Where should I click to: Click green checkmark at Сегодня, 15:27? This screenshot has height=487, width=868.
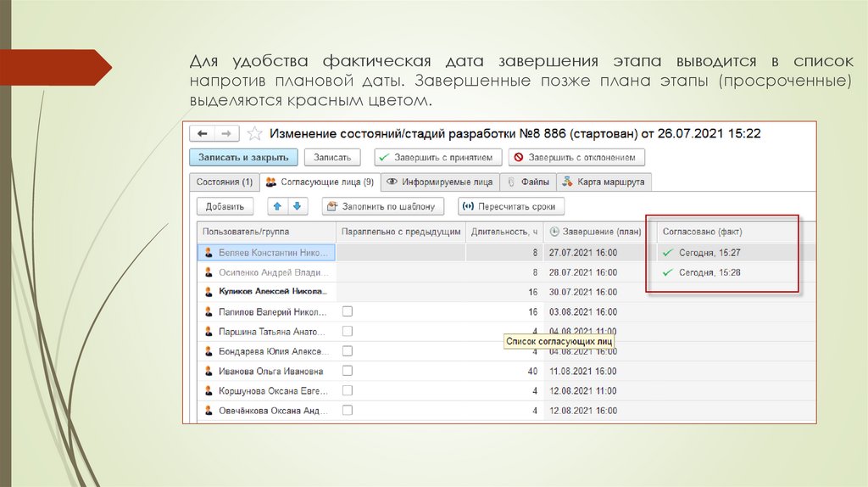pyautogui.click(x=668, y=252)
